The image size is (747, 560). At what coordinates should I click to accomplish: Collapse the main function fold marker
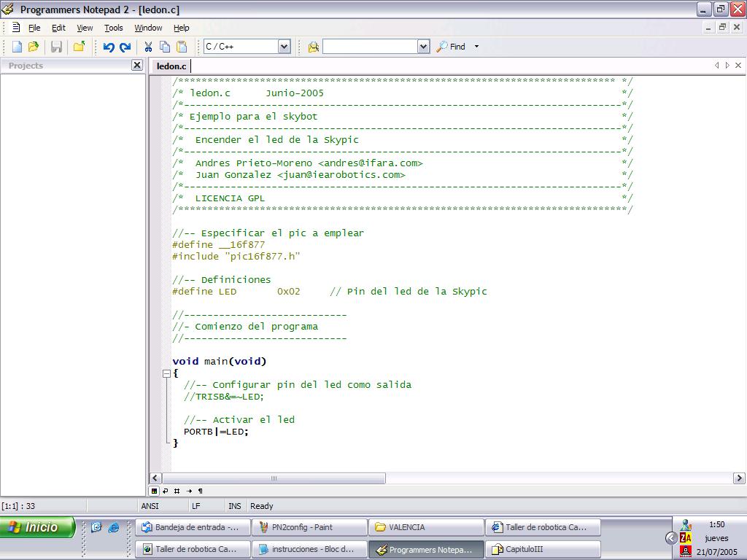166,373
